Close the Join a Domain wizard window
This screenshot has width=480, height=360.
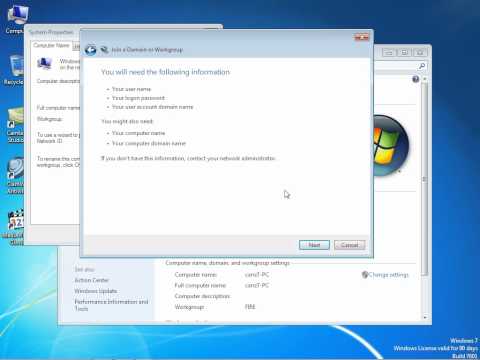[362, 37]
